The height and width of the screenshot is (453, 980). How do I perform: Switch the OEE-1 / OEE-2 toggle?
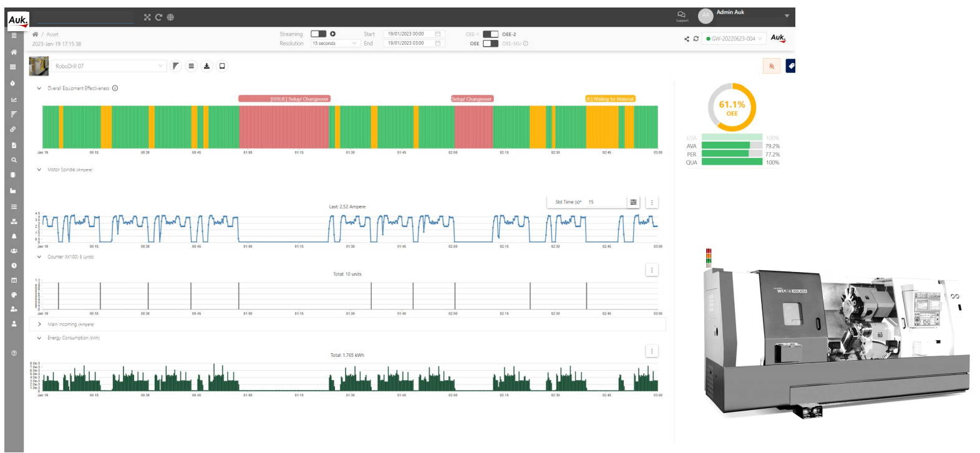pos(490,34)
